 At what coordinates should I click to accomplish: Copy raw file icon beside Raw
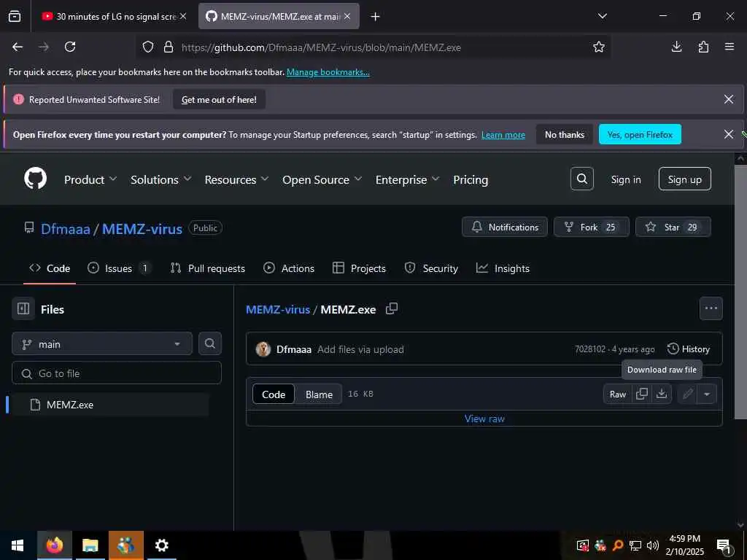642,394
